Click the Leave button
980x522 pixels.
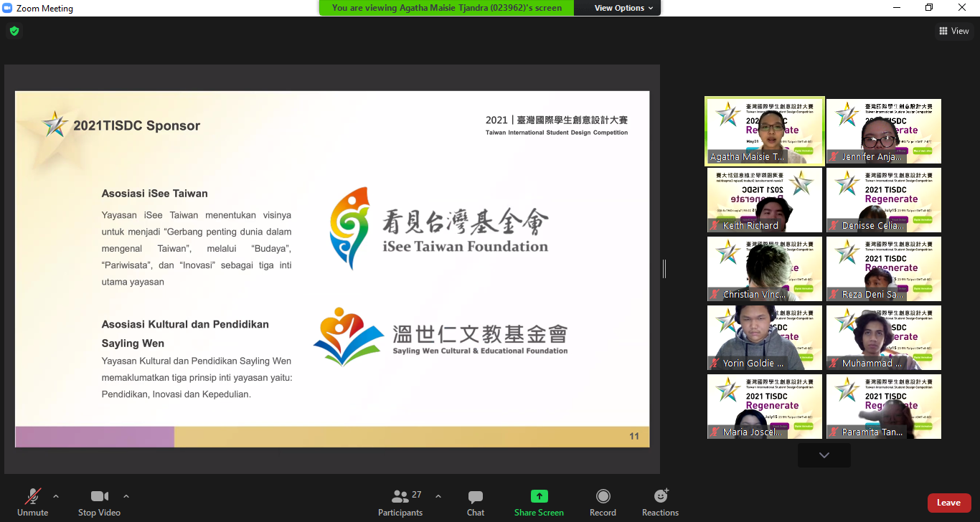click(x=948, y=503)
